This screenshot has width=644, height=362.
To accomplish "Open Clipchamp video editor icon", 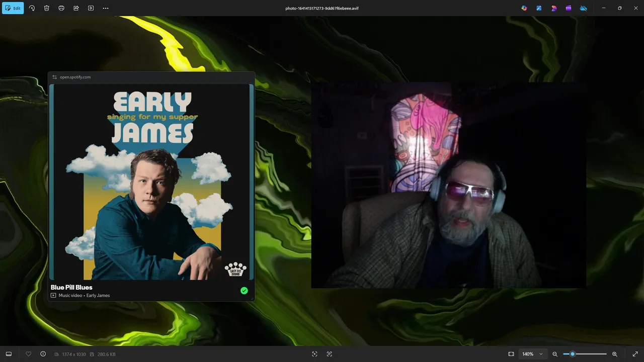I will (569, 8).
